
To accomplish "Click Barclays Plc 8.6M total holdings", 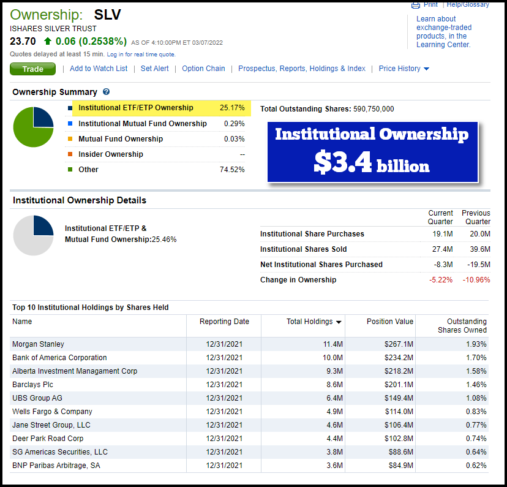I will pos(335,385).
